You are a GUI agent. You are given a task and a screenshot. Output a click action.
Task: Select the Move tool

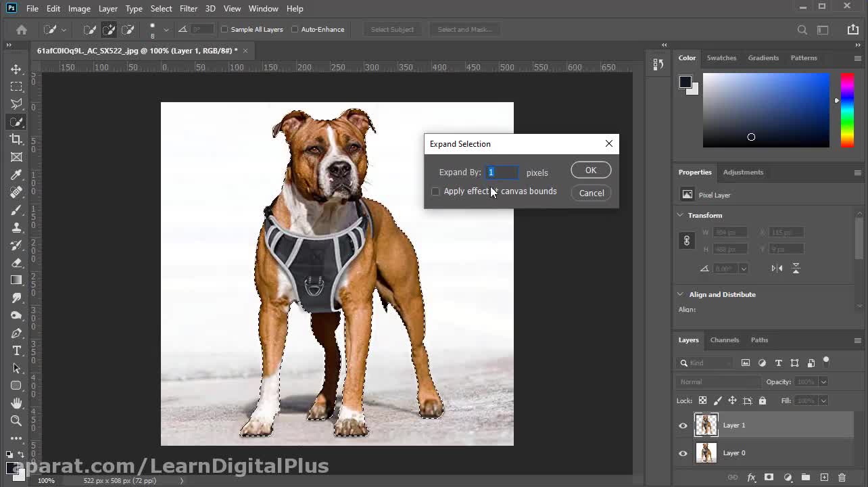point(16,70)
